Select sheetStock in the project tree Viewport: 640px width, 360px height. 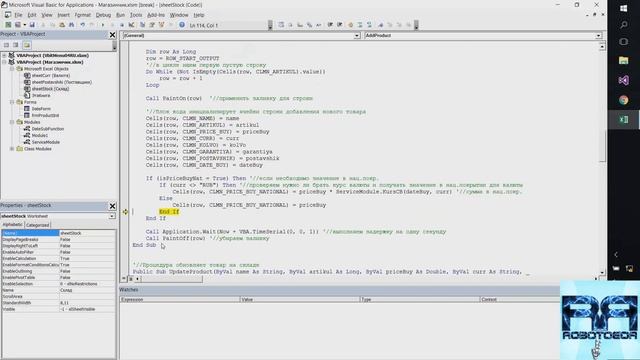click(51, 89)
